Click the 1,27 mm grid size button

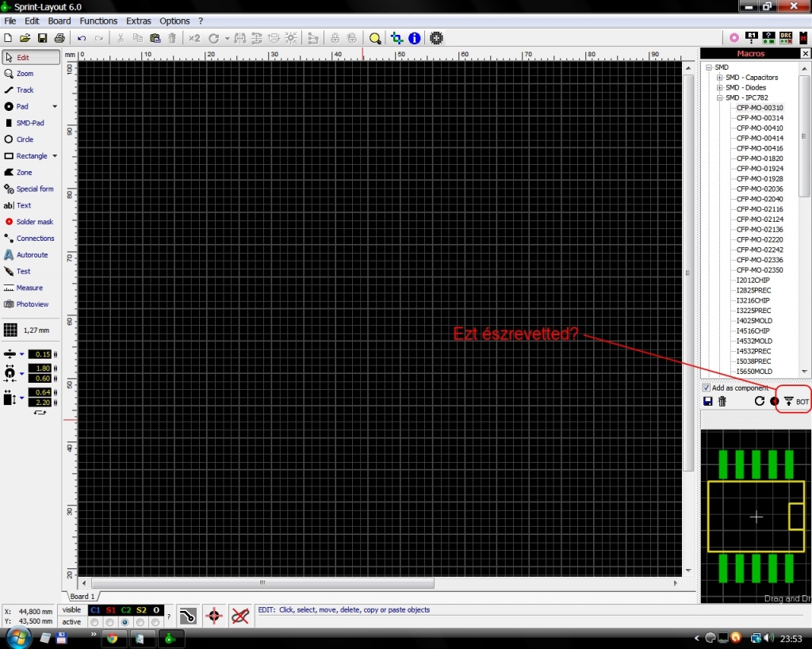(27, 330)
